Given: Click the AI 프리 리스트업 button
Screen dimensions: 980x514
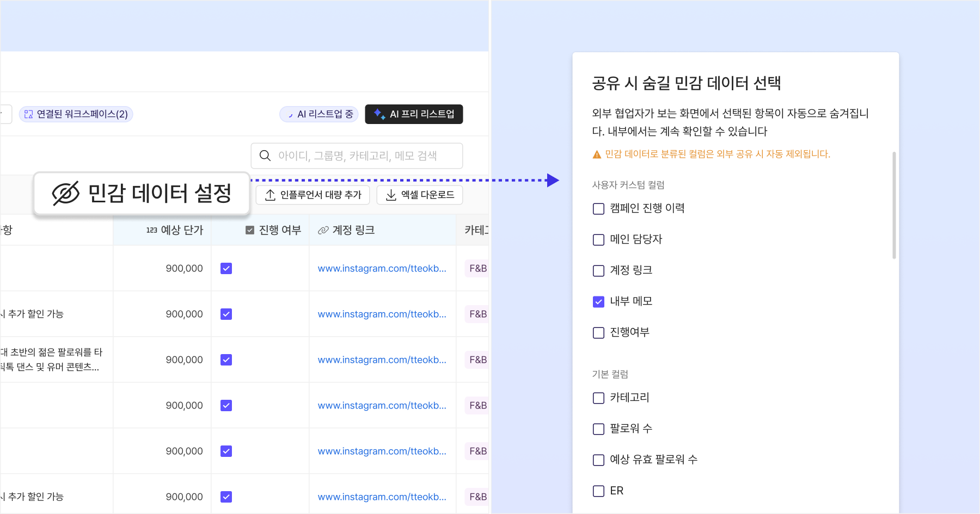Looking at the screenshot, I should click(414, 114).
